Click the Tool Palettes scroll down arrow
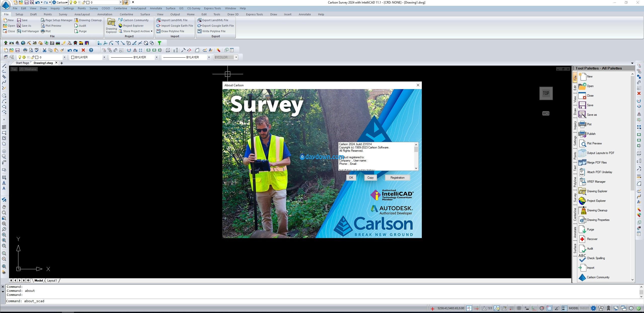Image resolution: width=644 pixels, height=313 pixels. tap(632, 280)
